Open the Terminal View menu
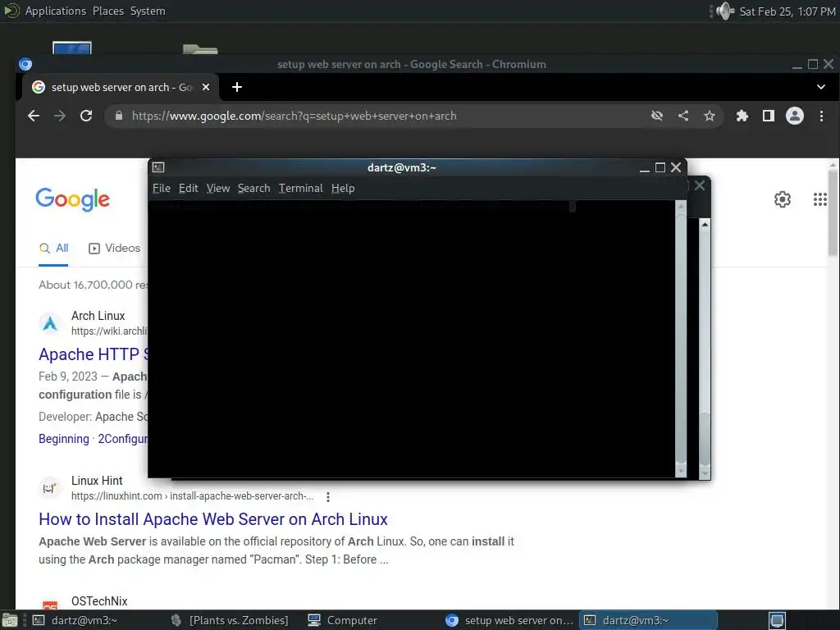The width and height of the screenshot is (840, 630). pos(218,188)
